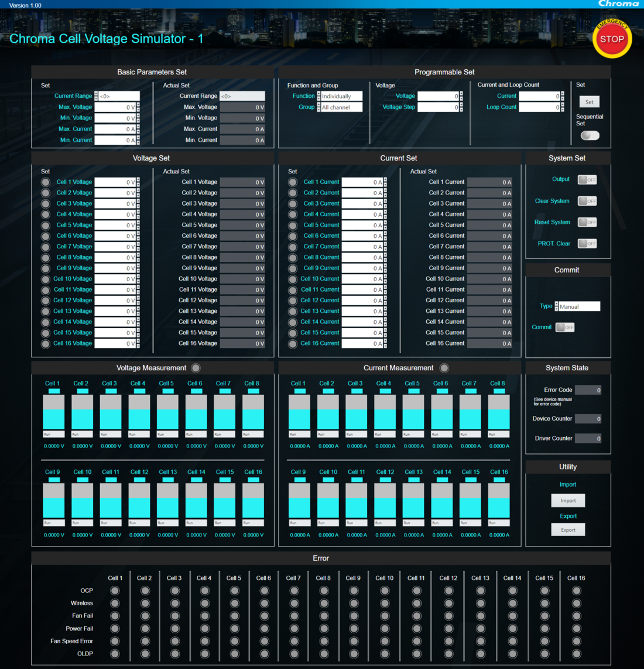Click the Cell 12 current Run status box
This screenshot has width=644, height=669.
click(385, 523)
